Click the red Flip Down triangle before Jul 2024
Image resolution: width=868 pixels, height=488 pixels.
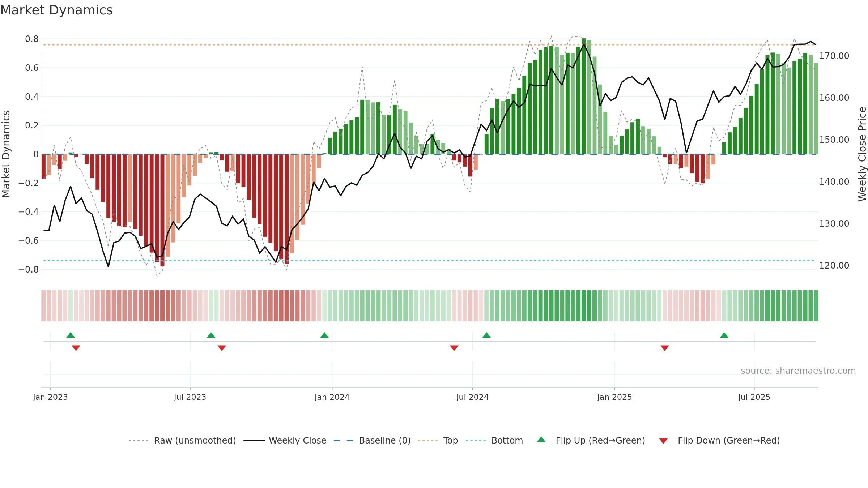point(454,348)
